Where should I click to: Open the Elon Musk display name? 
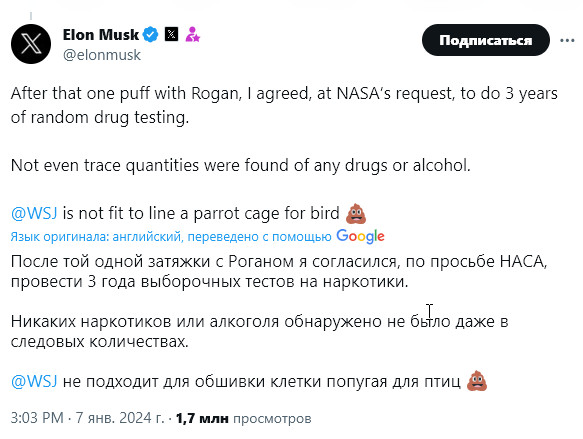coord(100,35)
